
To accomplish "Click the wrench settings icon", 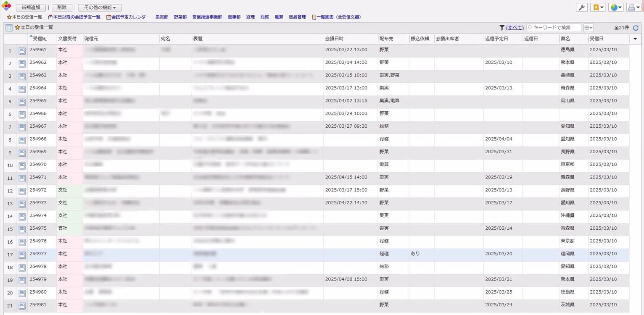I will [x=582, y=8].
